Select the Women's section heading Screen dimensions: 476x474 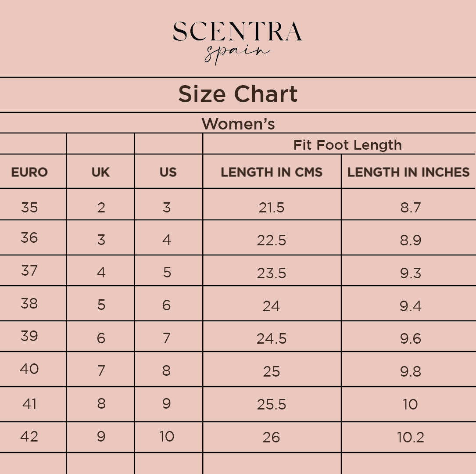pos(238,124)
